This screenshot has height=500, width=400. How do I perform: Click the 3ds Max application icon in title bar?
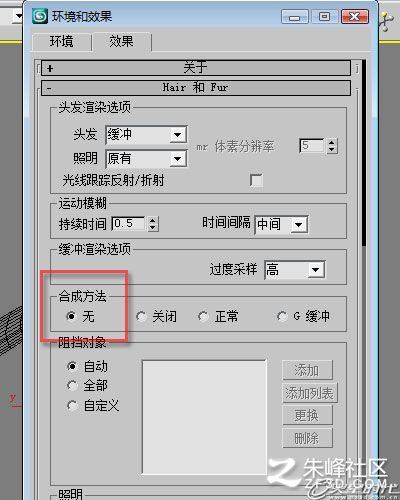[x=40, y=16]
